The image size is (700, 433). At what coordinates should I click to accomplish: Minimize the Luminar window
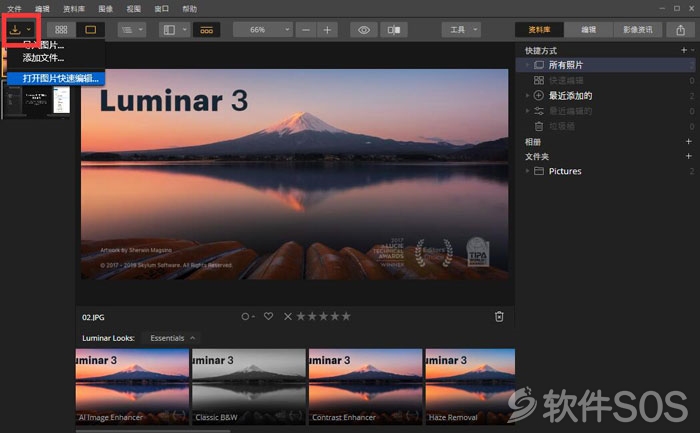click(662, 8)
